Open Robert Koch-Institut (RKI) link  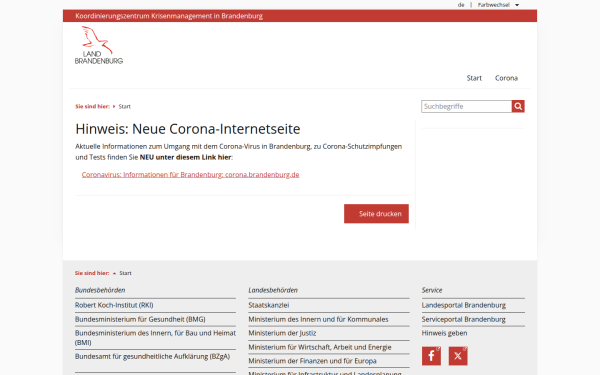pyautogui.click(x=114, y=305)
